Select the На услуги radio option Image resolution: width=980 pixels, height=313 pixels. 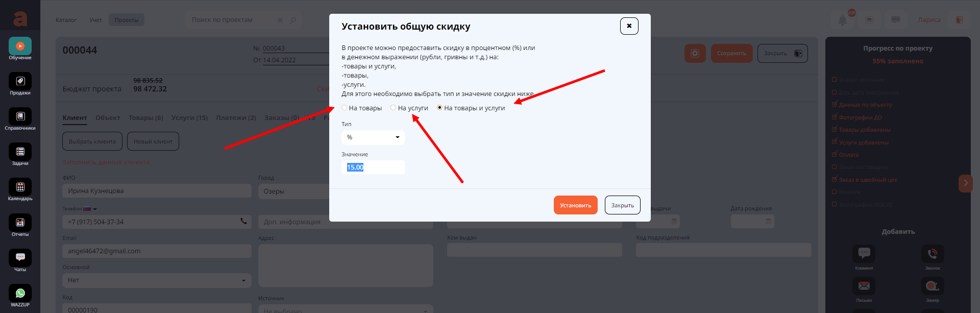point(394,108)
